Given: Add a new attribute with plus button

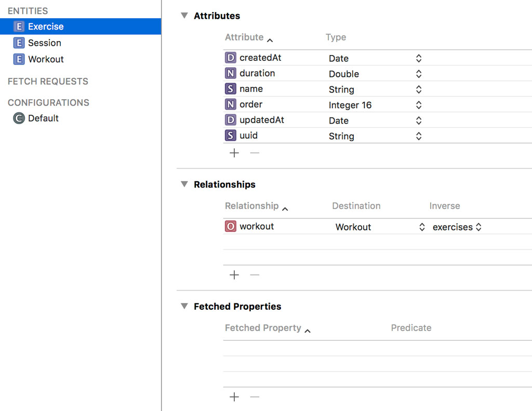Looking at the screenshot, I should pos(234,153).
